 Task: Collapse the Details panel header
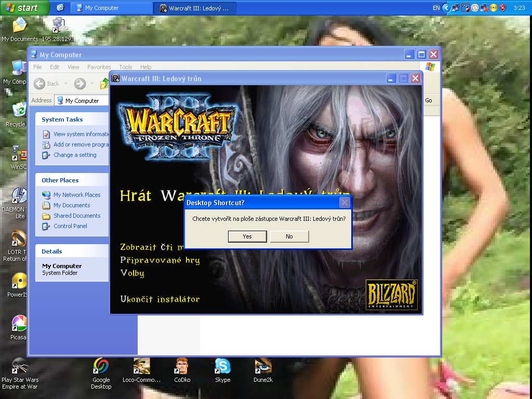(x=72, y=251)
